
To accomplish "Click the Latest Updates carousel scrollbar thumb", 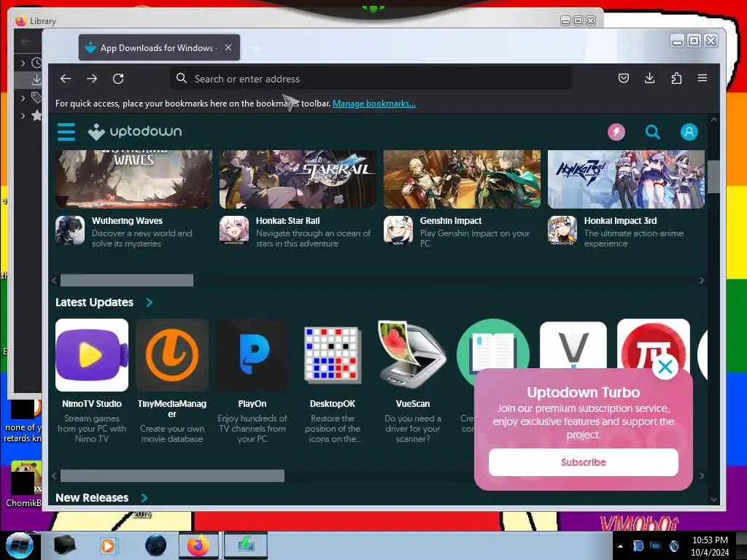I will 172,475.
